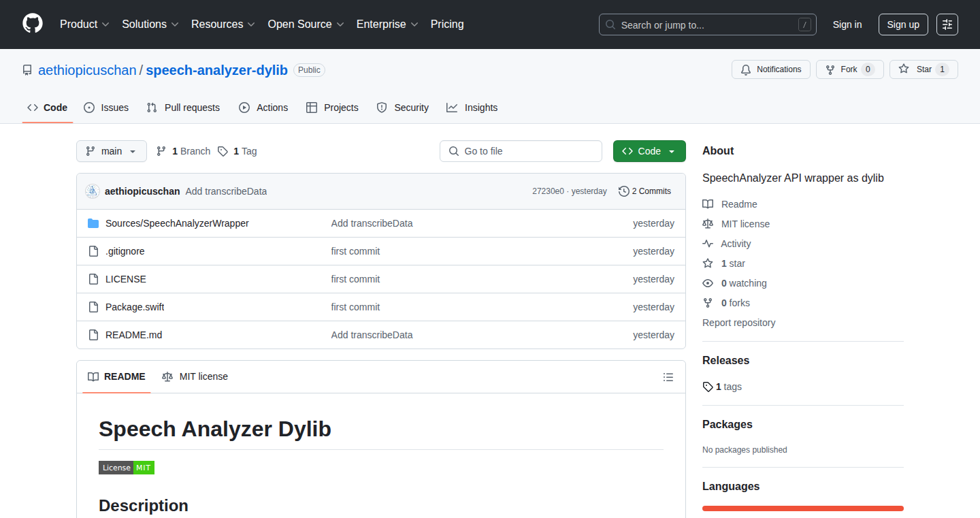
Task: Click the Languages color bar
Action: click(803, 508)
